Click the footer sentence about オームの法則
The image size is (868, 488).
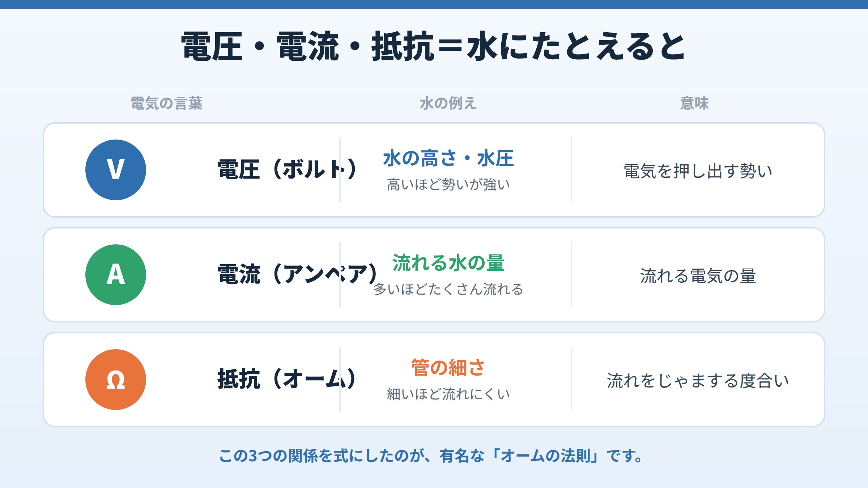pyautogui.click(x=431, y=455)
